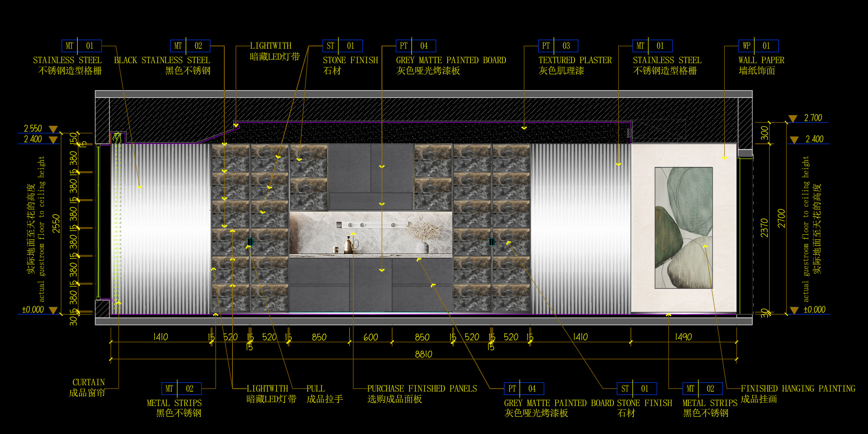Click the kettle on the countertop
868x434 pixels.
click(x=349, y=245)
